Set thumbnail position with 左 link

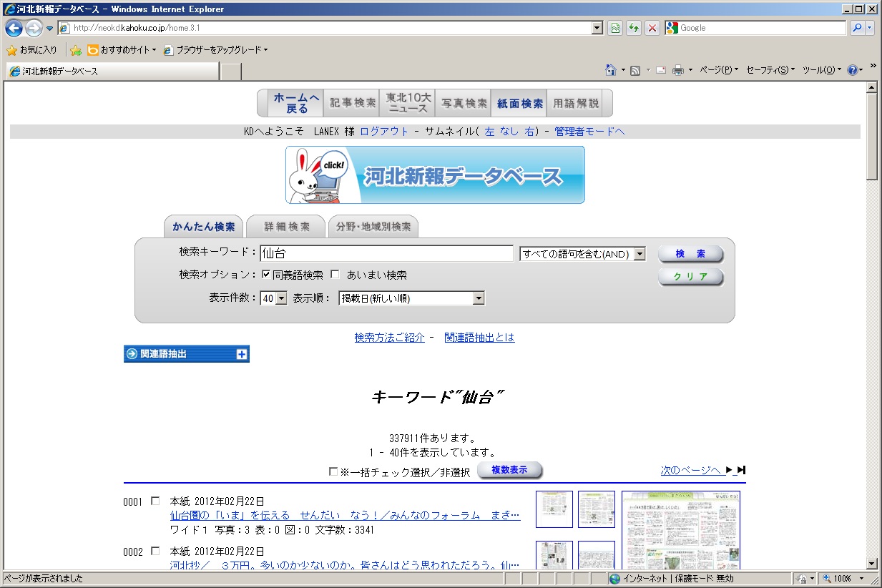click(x=489, y=132)
